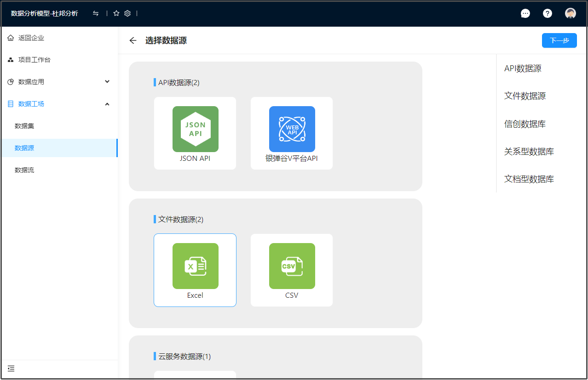Jump to 关系型数据库 anchor link
This screenshot has width=588, height=380.
(529, 152)
